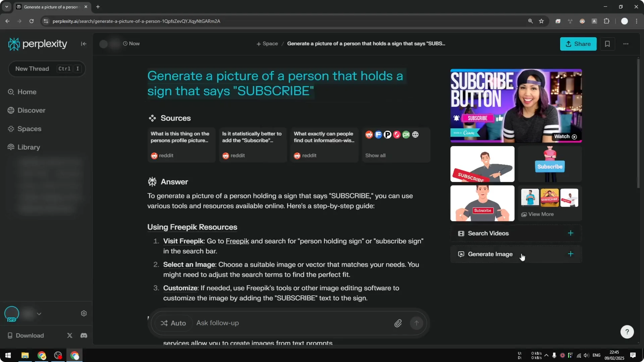Open Home in the Perplexity sidebar

27,92
